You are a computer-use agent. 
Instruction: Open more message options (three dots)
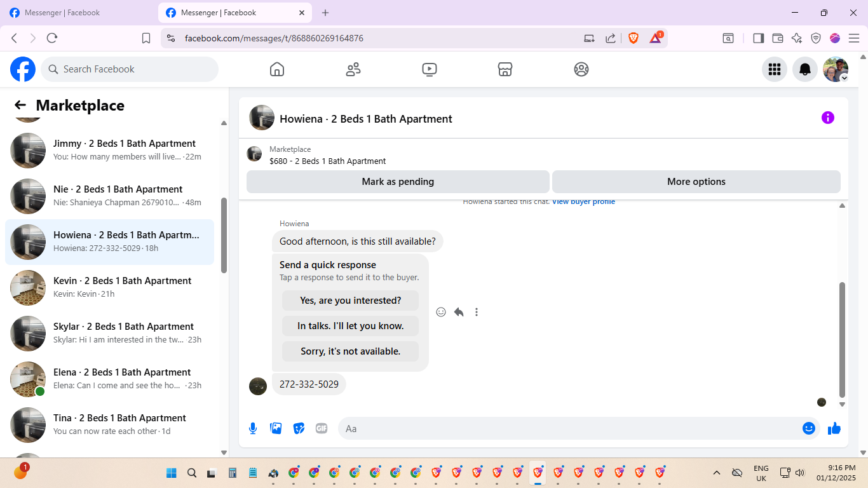tap(477, 312)
